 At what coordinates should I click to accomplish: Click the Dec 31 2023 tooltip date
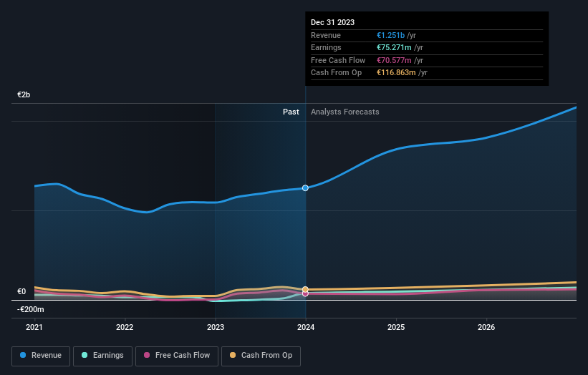pyautogui.click(x=332, y=22)
